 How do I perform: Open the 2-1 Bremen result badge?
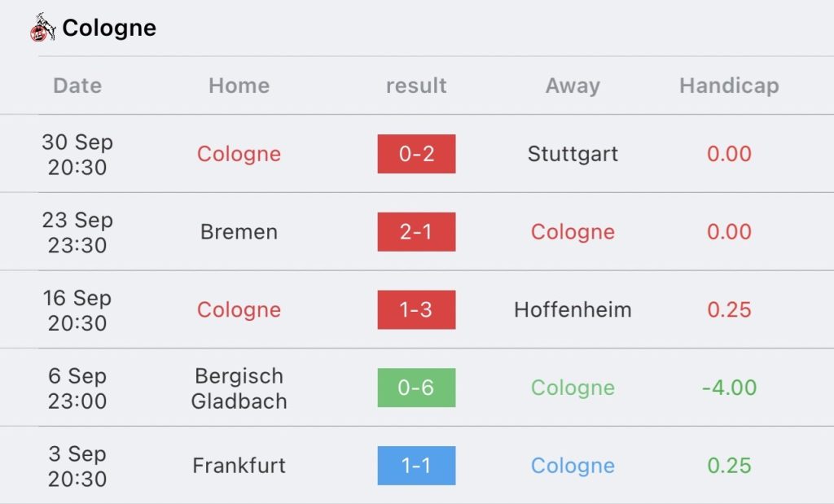coord(416,232)
